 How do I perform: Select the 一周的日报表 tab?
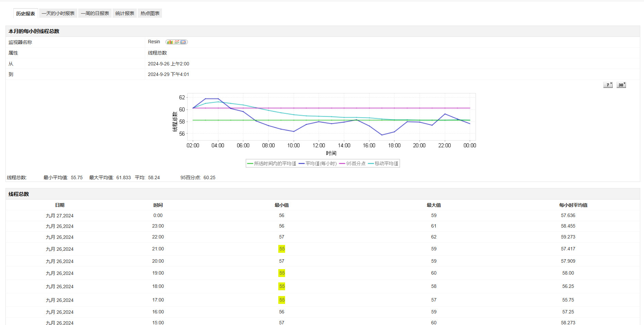coord(95,14)
